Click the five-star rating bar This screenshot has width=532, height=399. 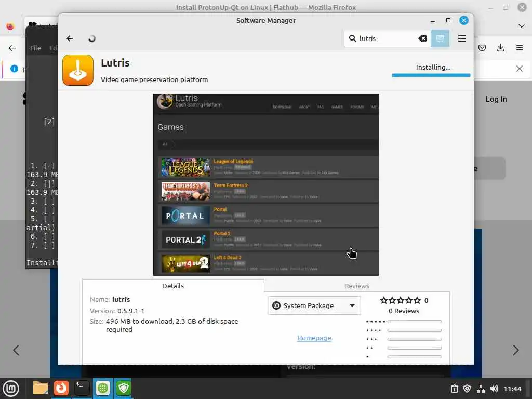[x=414, y=322]
